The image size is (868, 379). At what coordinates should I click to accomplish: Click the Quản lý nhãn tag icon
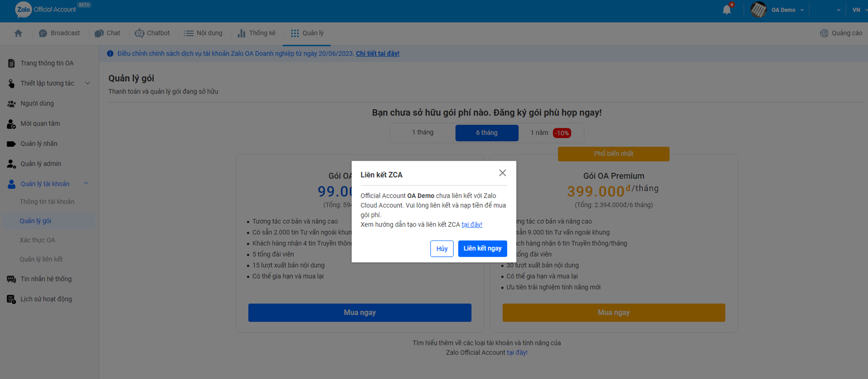(11, 144)
